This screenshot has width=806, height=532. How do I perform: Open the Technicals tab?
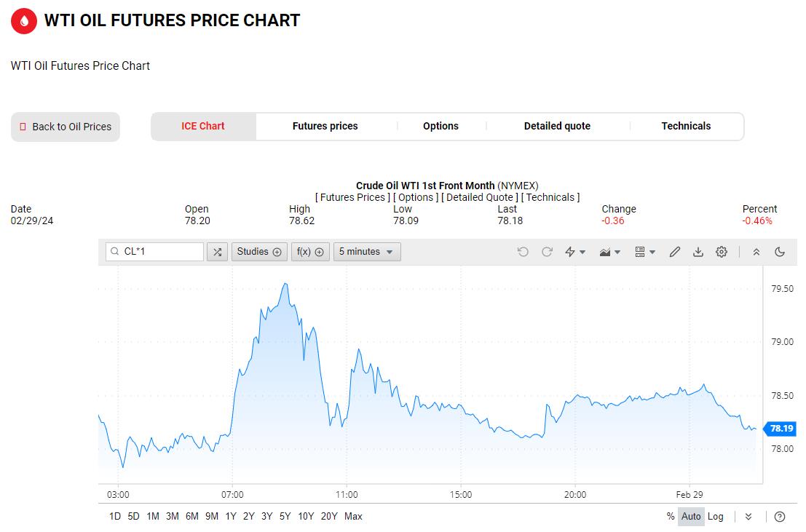[686, 127]
